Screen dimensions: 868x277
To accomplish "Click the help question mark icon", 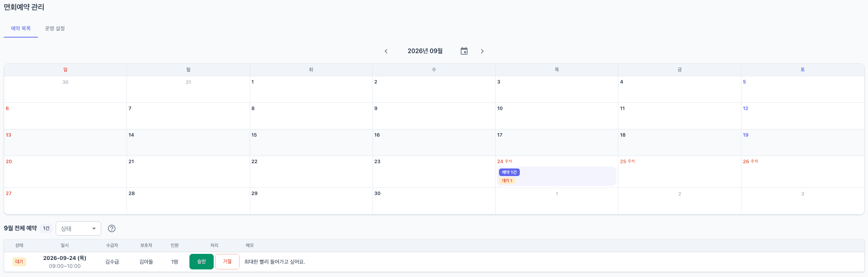I will 112,228.
